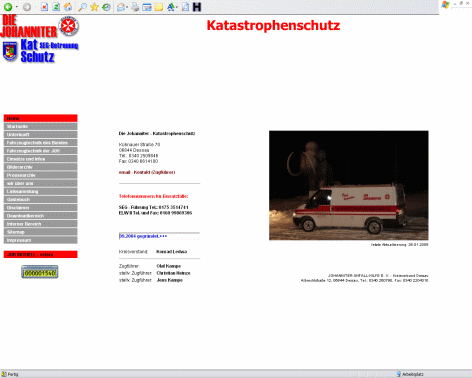The height and width of the screenshot is (378, 472).
Task: Click the 'Fax: 0340' address line
Action: [138, 161]
